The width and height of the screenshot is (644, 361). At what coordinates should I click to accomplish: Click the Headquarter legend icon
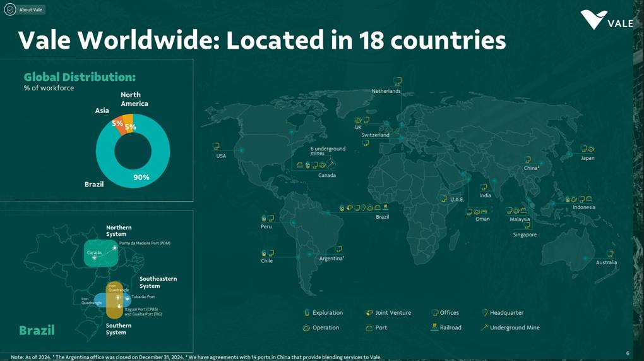484,312
